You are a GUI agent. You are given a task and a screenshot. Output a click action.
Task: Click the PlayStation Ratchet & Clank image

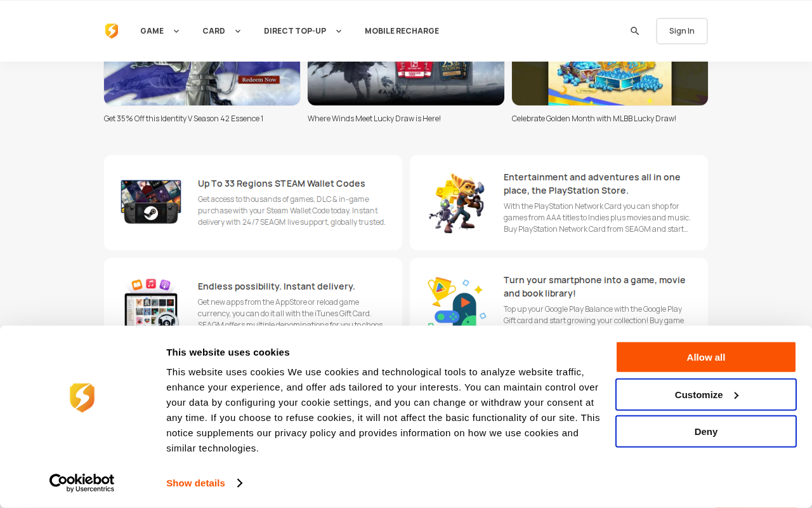(x=457, y=203)
